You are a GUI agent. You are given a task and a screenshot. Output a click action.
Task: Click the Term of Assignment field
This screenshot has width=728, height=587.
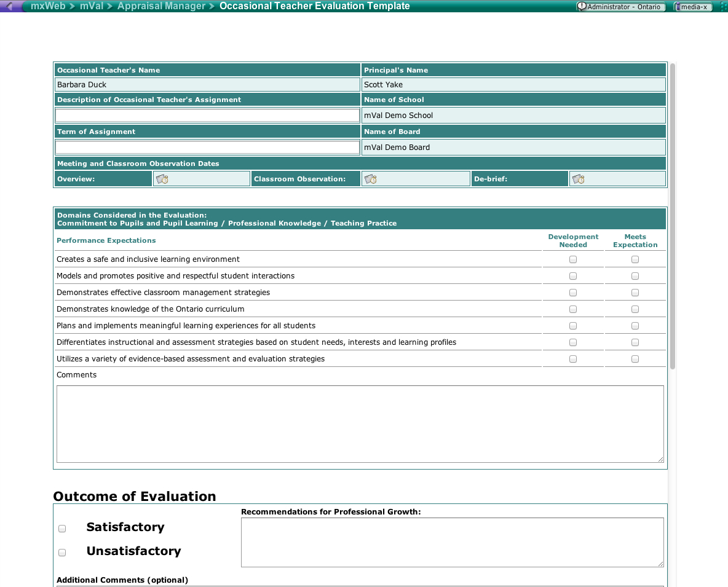tap(207, 147)
